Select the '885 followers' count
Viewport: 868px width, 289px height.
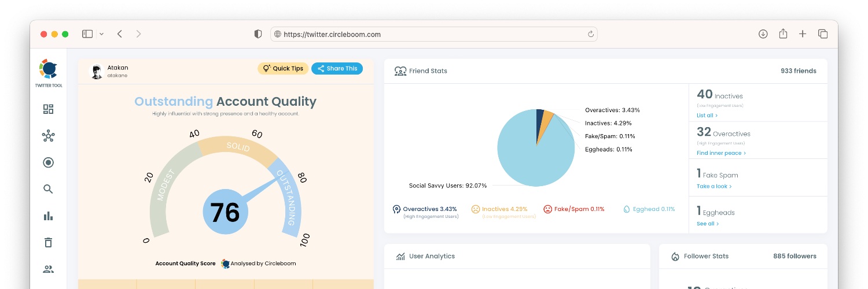(x=795, y=256)
